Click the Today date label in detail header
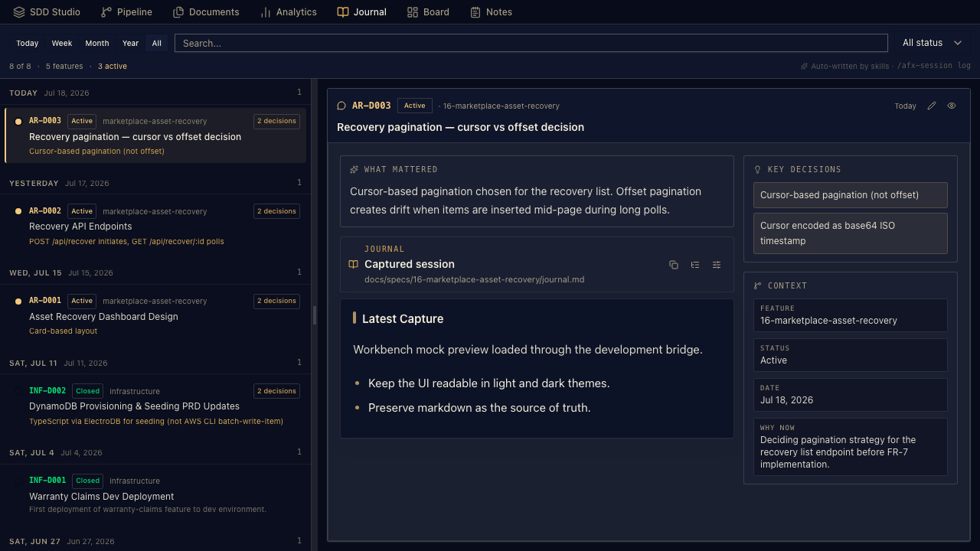 click(x=905, y=106)
